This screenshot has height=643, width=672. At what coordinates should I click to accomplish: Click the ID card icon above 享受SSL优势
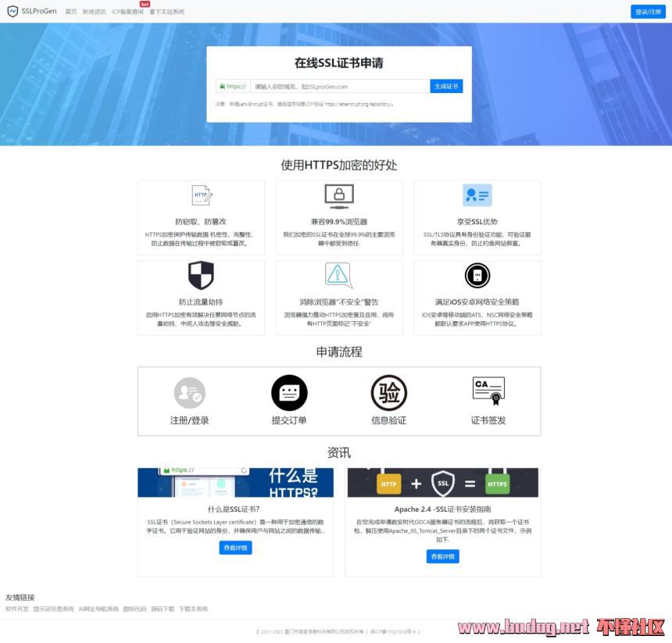tap(477, 195)
